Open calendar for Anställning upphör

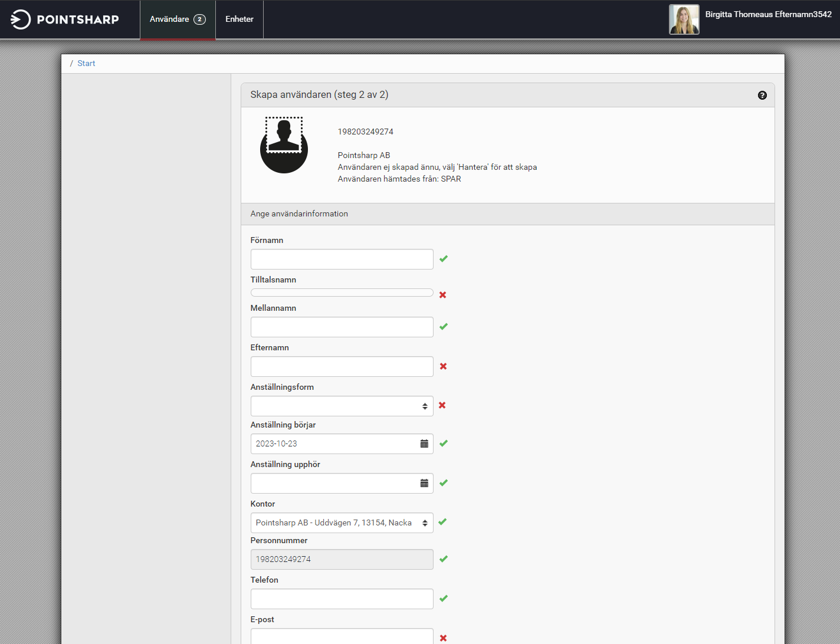click(x=424, y=483)
